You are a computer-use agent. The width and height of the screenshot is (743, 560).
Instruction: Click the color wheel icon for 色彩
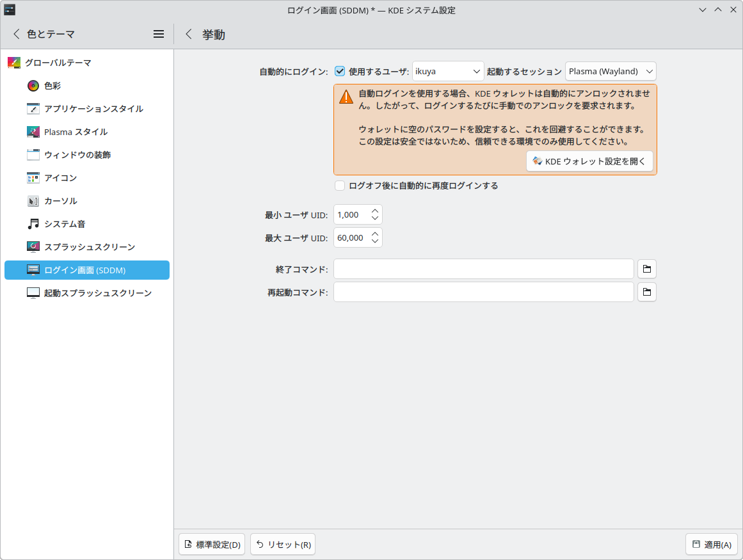click(33, 86)
